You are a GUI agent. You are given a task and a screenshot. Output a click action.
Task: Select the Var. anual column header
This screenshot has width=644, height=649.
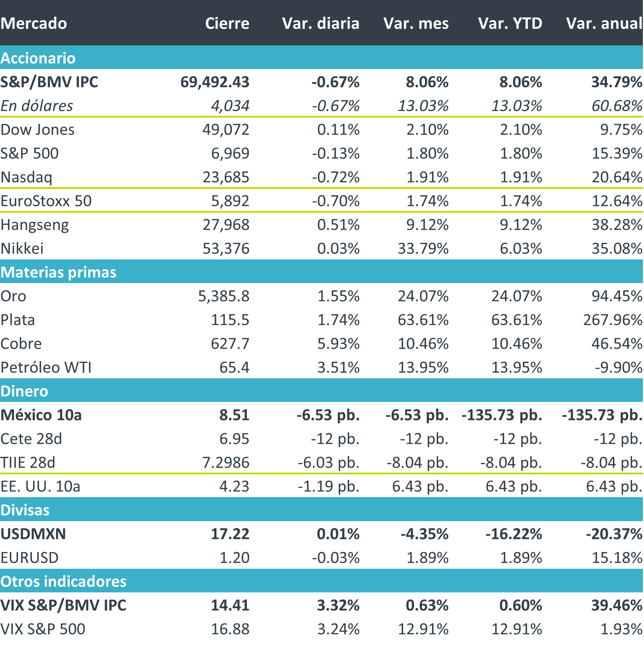604,23
